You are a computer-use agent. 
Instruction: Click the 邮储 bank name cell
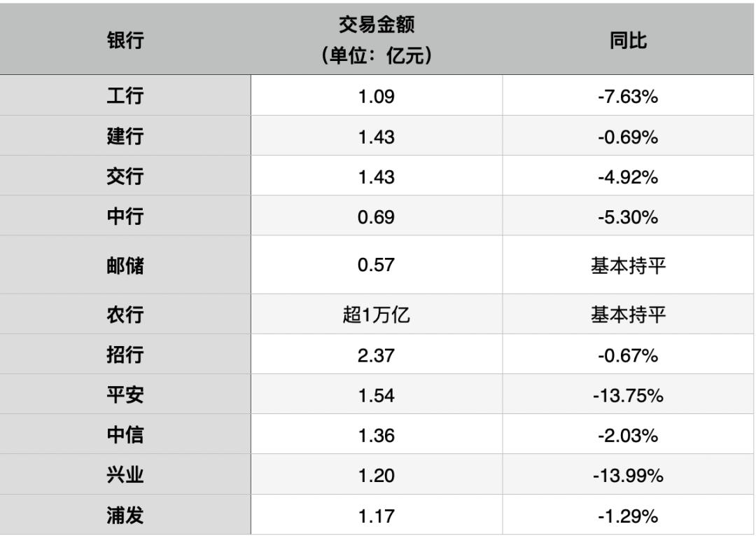pos(125,266)
